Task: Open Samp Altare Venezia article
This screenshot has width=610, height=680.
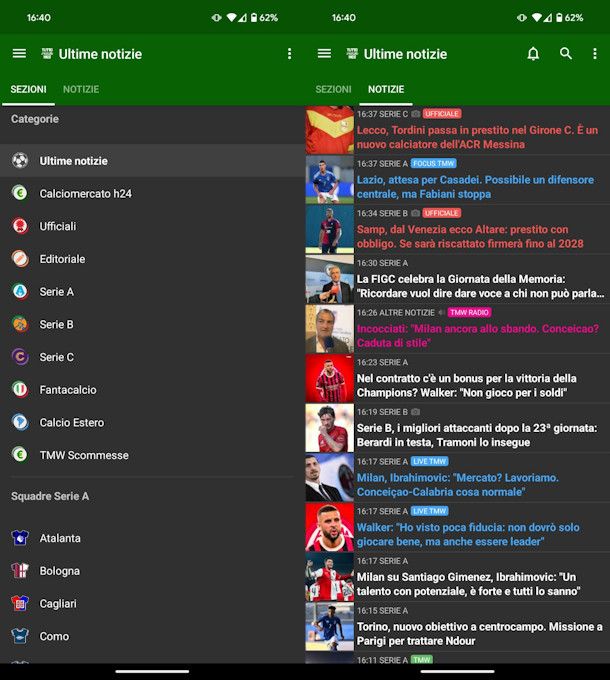Action: coord(457,229)
